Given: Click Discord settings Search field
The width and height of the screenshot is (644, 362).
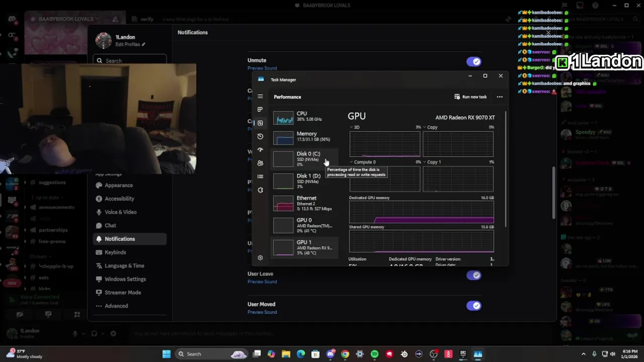Looking at the screenshot, I should click(130, 60).
